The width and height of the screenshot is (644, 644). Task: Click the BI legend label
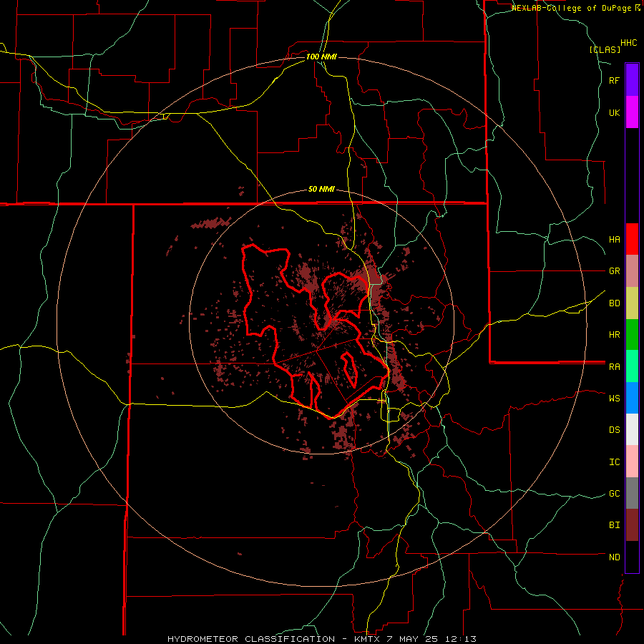click(615, 525)
